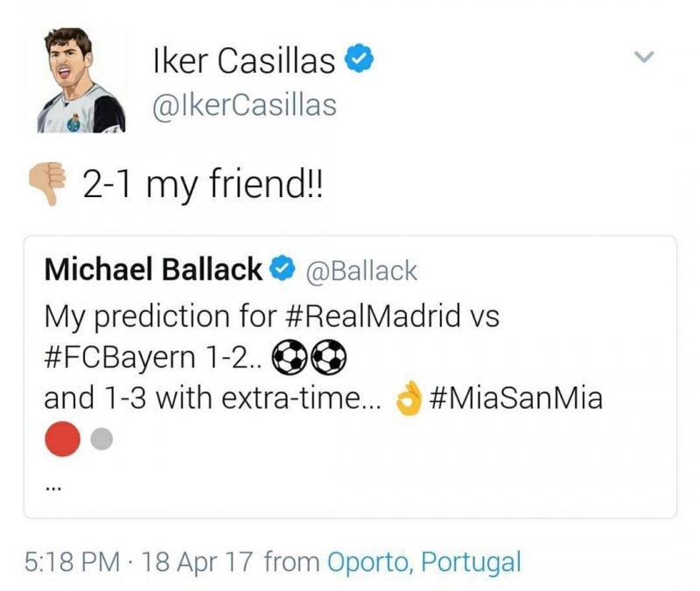Click the red circle in quoted tweet
This screenshot has width=700, height=591.
(63, 440)
